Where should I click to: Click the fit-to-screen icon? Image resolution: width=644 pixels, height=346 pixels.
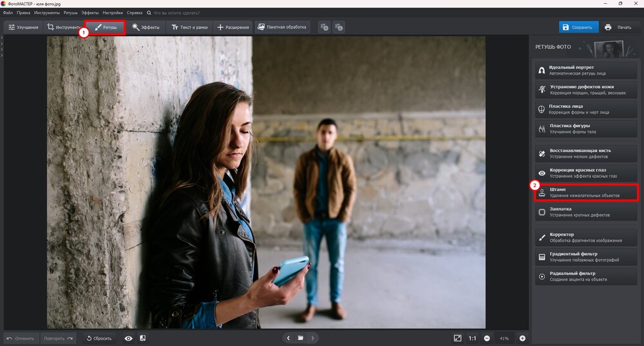[x=457, y=338]
